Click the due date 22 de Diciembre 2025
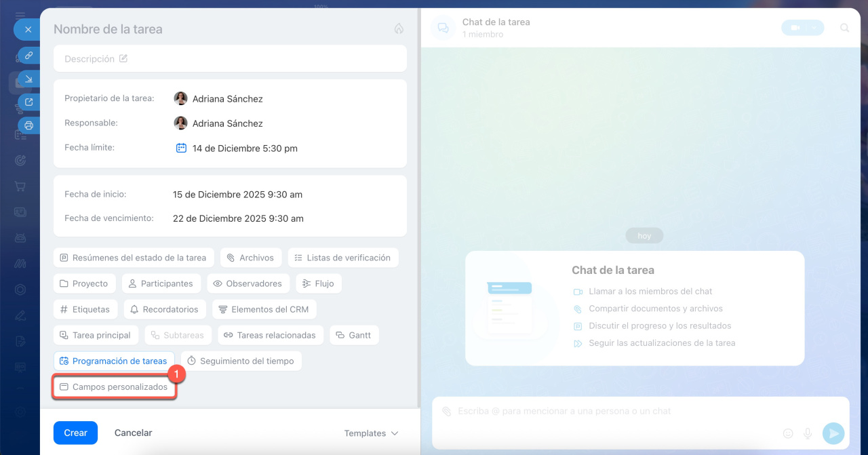This screenshot has width=868, height=455. click(x=238, y=218)
